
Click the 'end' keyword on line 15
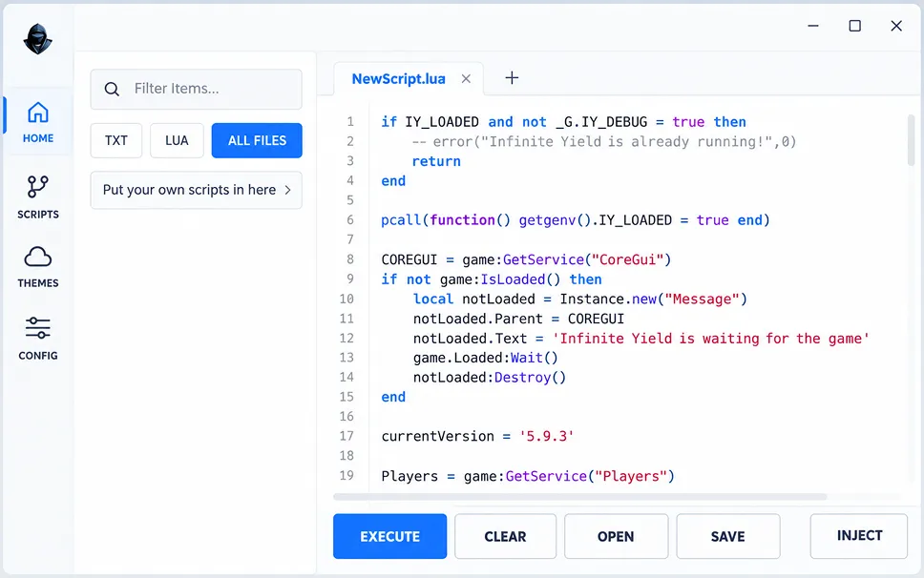[393, 397]
